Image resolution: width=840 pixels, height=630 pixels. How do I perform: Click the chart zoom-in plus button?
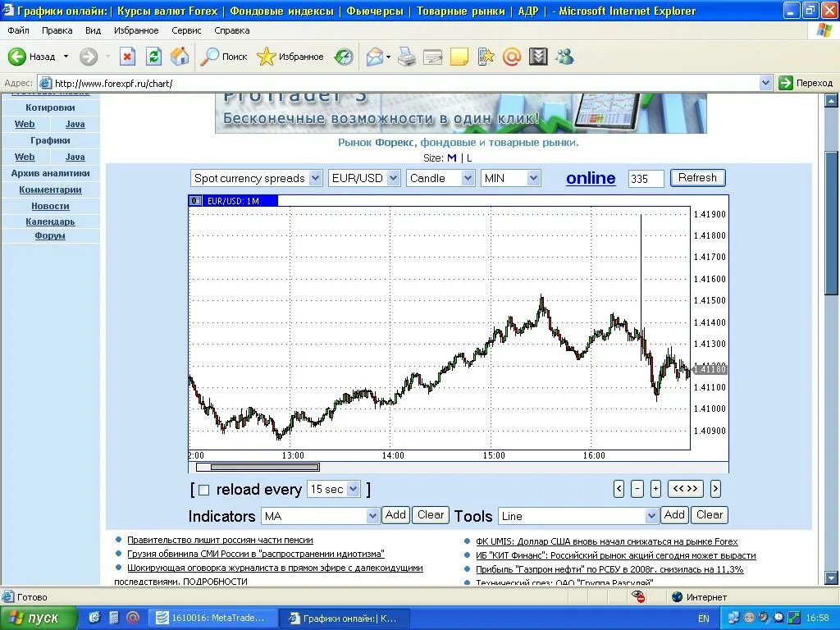tap(655, 489)
